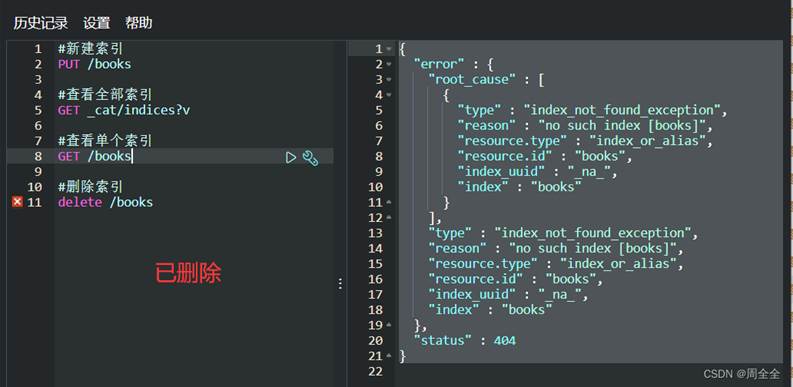This screenshot has width=793, height=387.
Task: Click the GET /books request text
Action: pos(95,156)
